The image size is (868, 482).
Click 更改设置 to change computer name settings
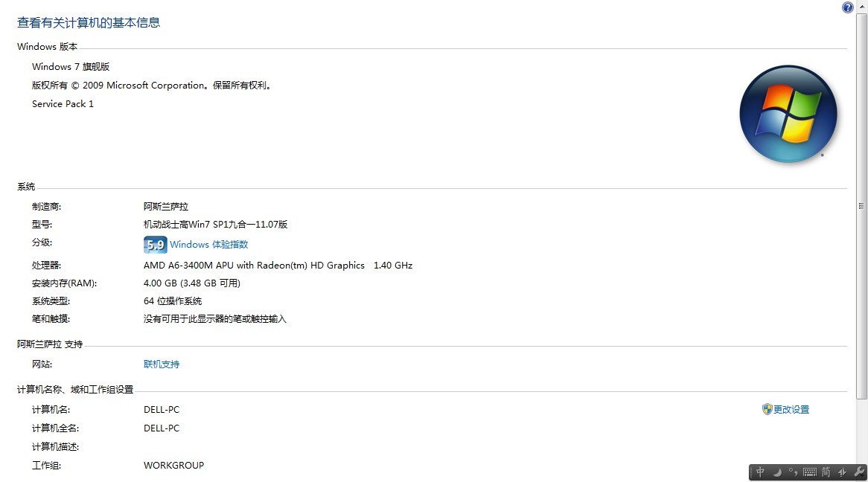791,410
